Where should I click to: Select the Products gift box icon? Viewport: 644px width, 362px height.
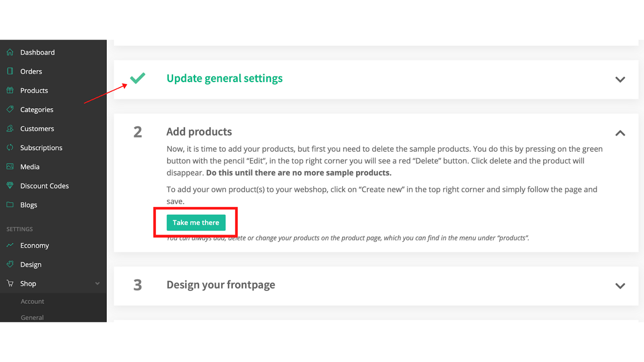pos(10,90)
